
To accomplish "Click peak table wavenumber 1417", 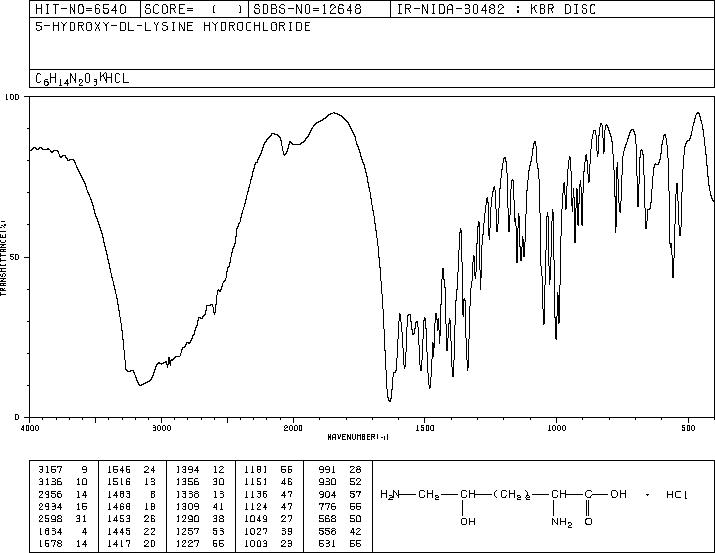I will 119,543.
